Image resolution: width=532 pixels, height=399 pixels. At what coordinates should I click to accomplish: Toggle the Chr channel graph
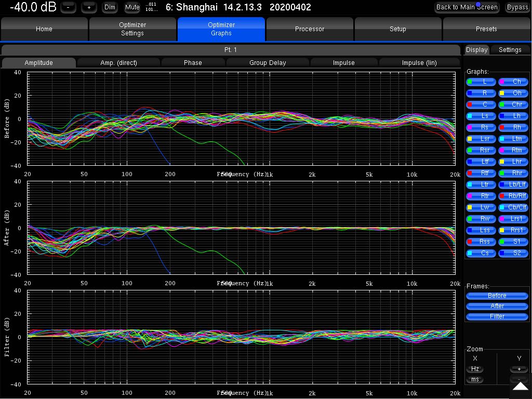pyautogui.click(x=513, y=104)
